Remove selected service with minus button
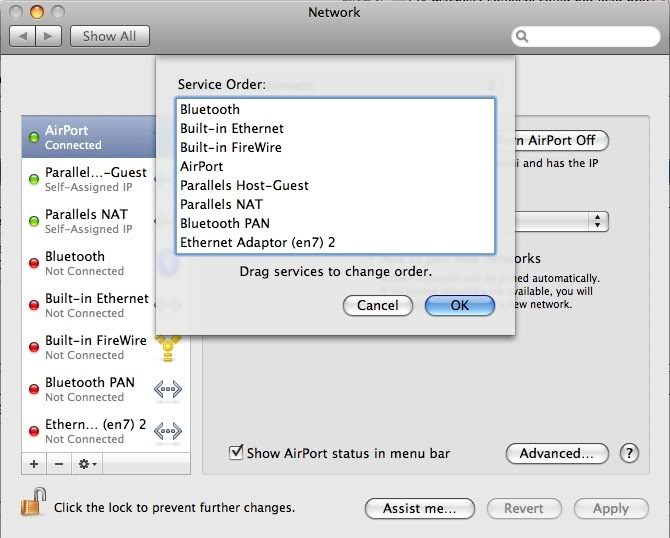 pyautogui.click(x=59, y=464)
